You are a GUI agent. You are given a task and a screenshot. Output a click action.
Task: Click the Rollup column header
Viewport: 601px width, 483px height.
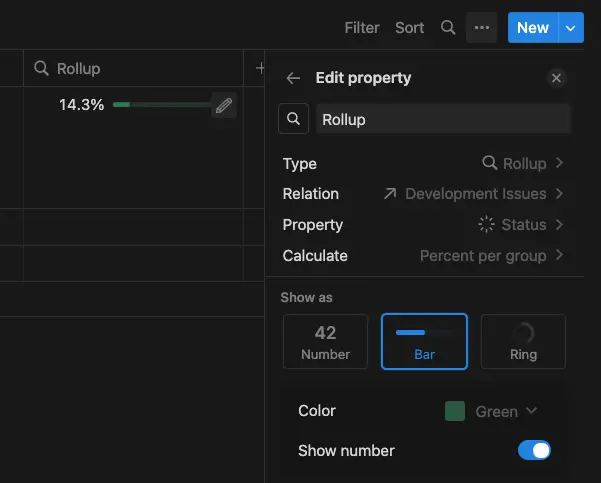click(130, 69)
